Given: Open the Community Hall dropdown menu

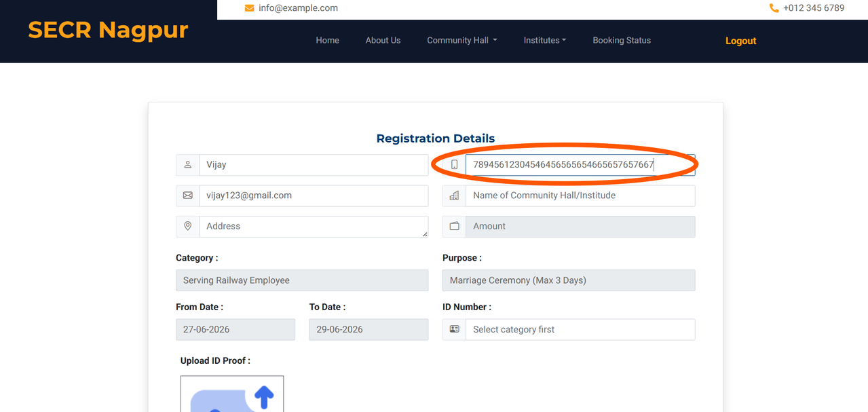Looking at the screenshot, I should click(x=461, y=41).
